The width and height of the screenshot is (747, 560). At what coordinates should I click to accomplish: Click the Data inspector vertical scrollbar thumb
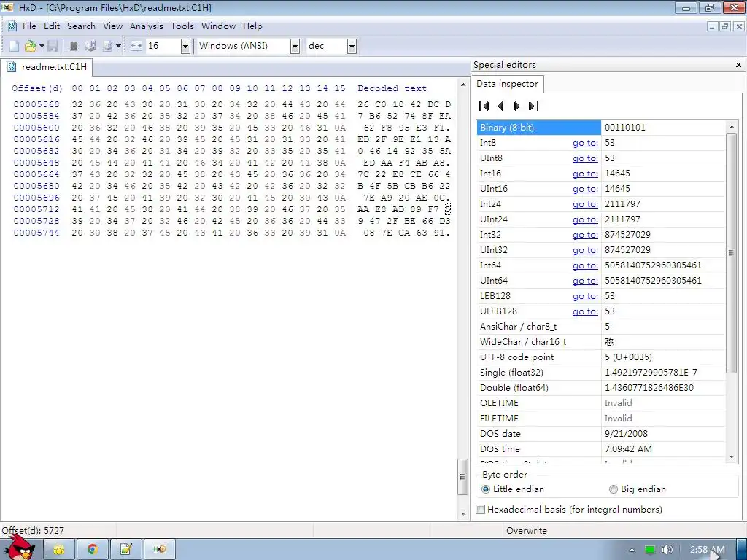tap(731, 252)
